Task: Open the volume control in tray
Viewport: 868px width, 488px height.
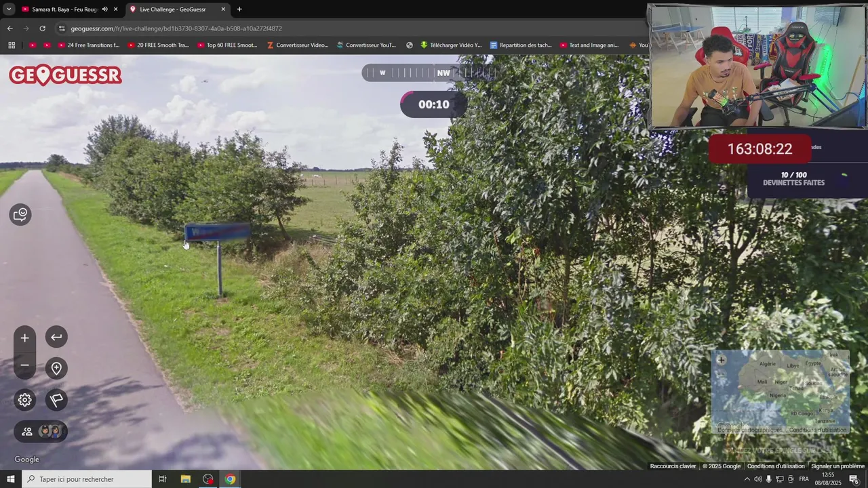Action: (x=757, y=479)
